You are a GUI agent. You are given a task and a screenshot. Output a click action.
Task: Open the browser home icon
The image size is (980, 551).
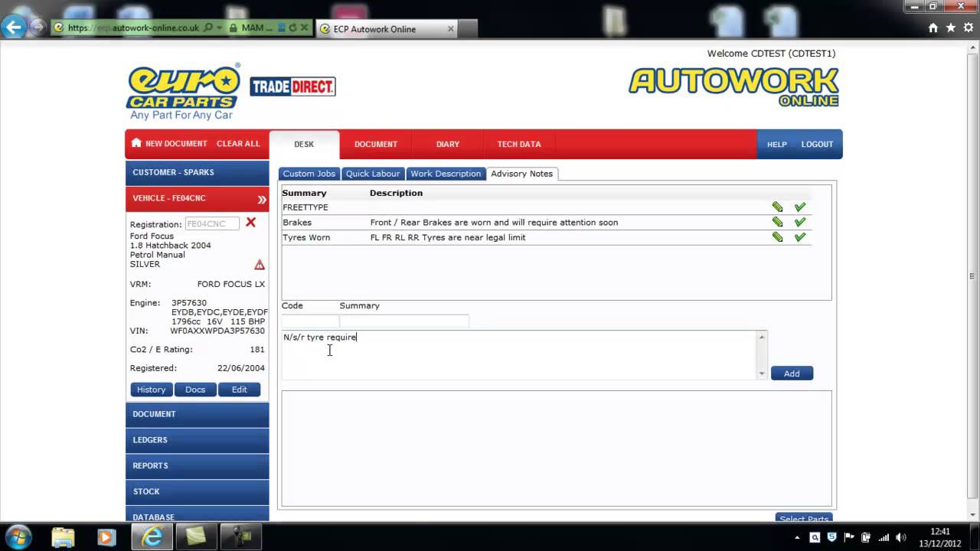pyautogui.click(x=933, y=28)
